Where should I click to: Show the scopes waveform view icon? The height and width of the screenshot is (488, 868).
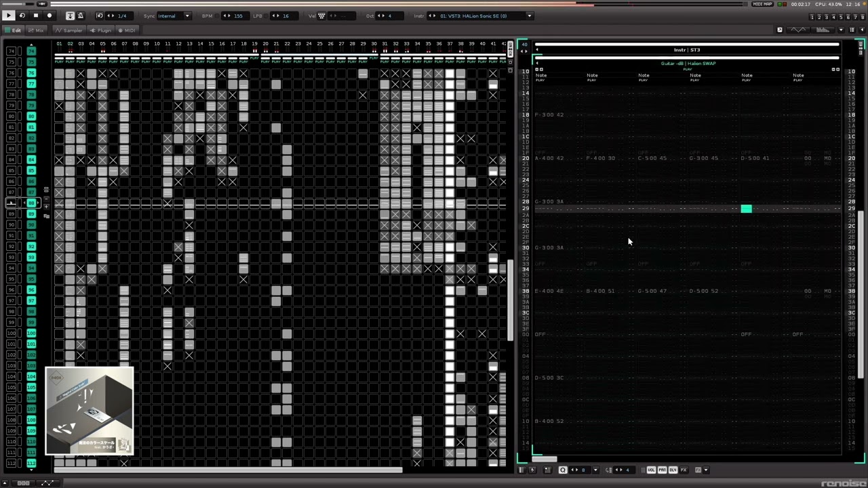pos(799,30)
